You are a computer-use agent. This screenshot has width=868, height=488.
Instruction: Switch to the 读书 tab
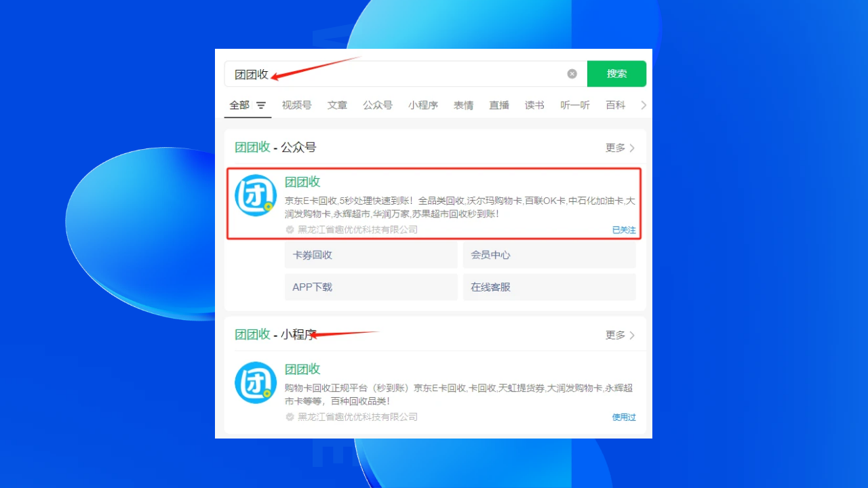coord(534,105)
